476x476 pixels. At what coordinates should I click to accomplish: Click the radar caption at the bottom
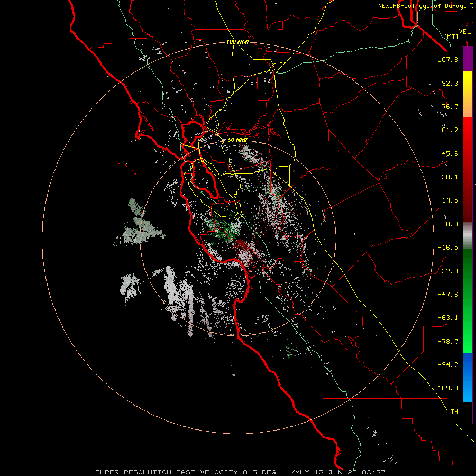[x=241, y=472]
